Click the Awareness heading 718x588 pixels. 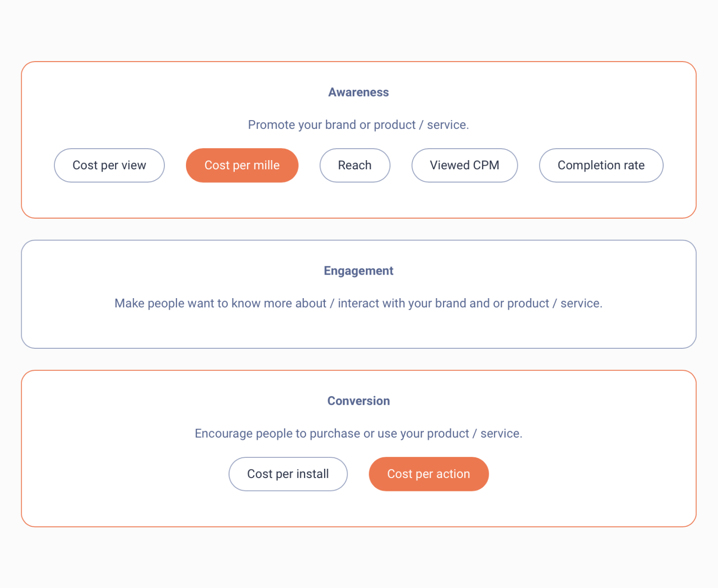coord(359,92)
